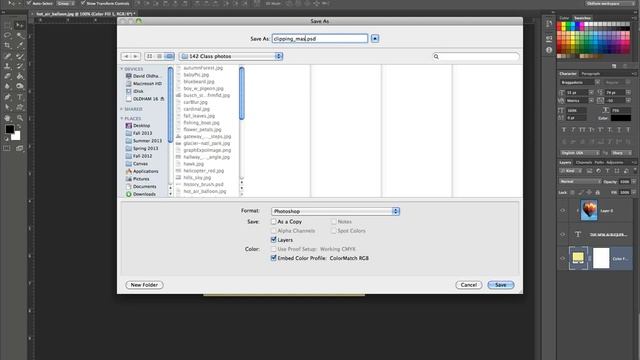Open the Format dropdown showing Photoshop
640x360 pixels.
pyautogui.click(x=335, y=211)
